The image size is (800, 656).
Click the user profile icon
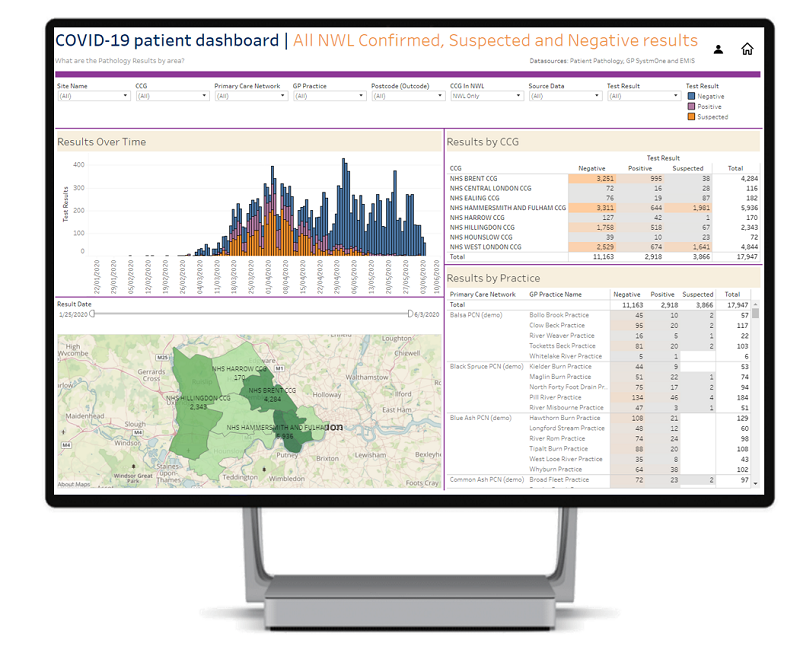tap(718, 49)
